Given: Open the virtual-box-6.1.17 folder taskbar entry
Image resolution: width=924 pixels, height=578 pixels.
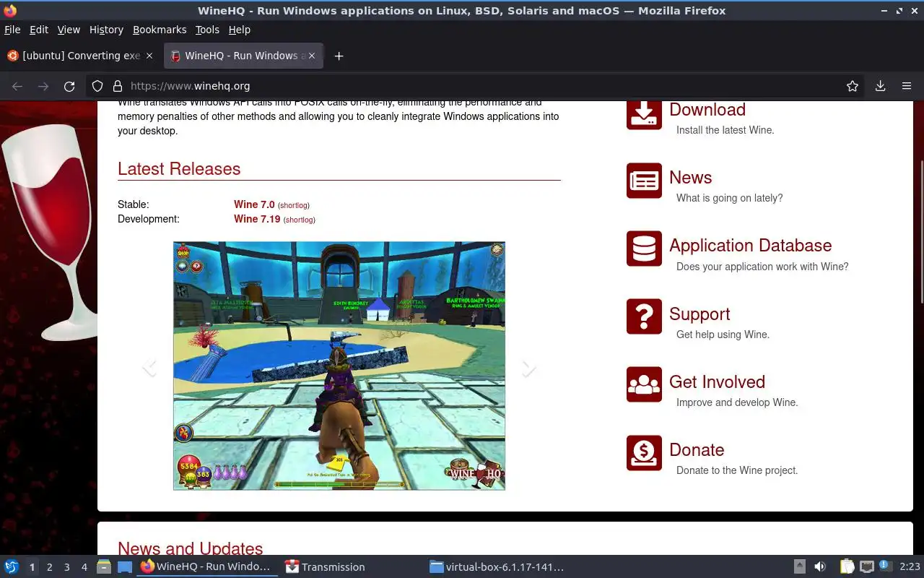Looking at the screenshot, I should tap(497, 567).
